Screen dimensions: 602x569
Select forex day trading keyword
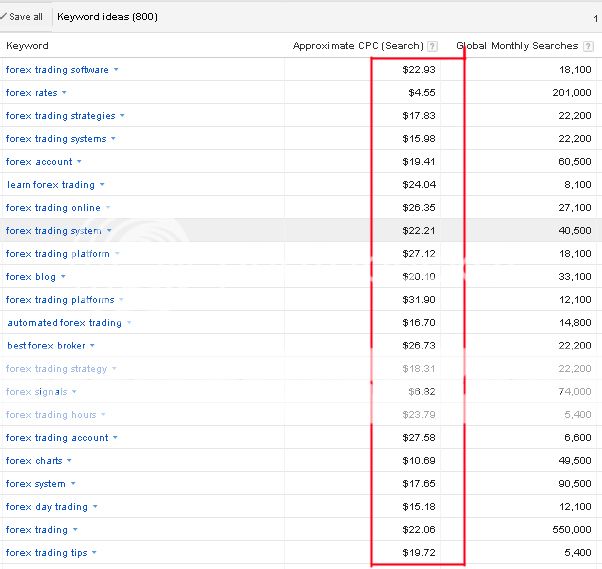[46, 507]
